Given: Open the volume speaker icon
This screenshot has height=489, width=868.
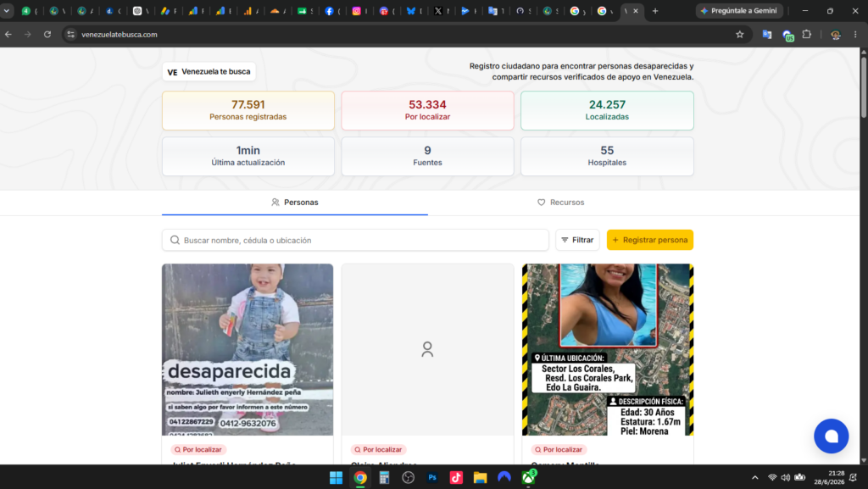Looking at the screenshot, I should point(786,477).
